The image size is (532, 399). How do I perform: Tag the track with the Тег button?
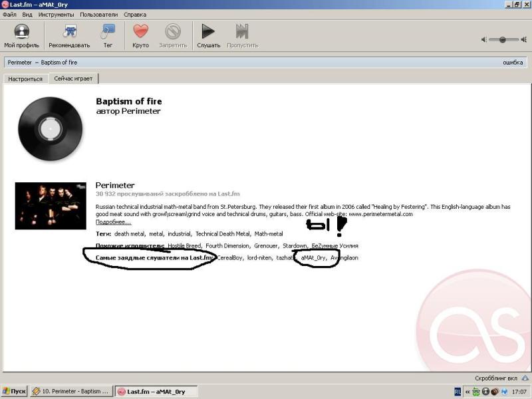pyautogui.click(x=108, y=36)
